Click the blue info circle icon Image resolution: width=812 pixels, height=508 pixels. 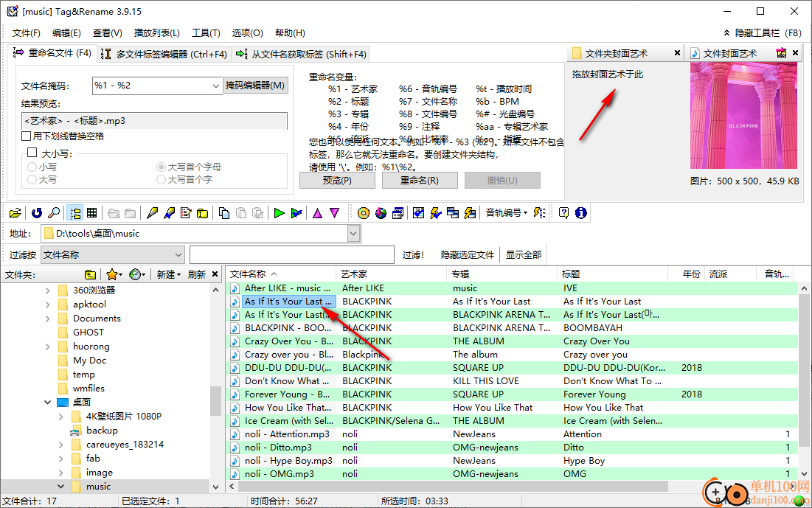(581, 213)
